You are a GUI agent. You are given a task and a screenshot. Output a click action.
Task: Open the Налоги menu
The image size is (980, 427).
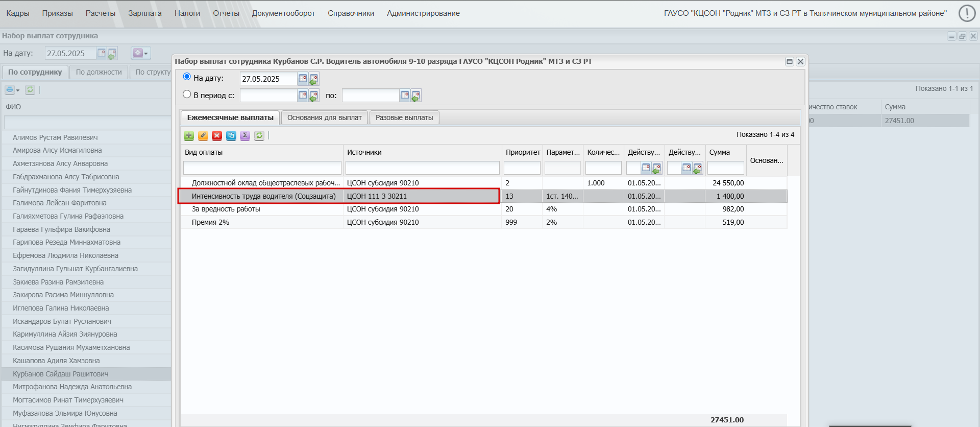click(x=187, y=13)
